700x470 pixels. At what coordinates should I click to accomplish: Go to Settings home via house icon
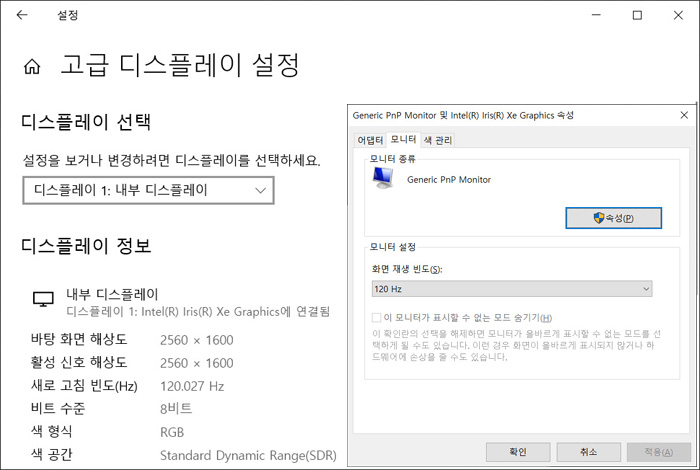32,68
